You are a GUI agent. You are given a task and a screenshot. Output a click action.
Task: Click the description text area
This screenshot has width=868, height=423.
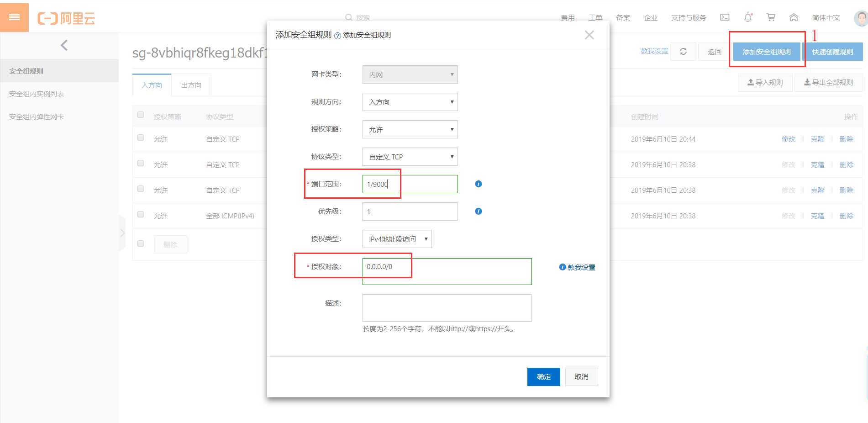pyautogui.click(x=447, y=308)
